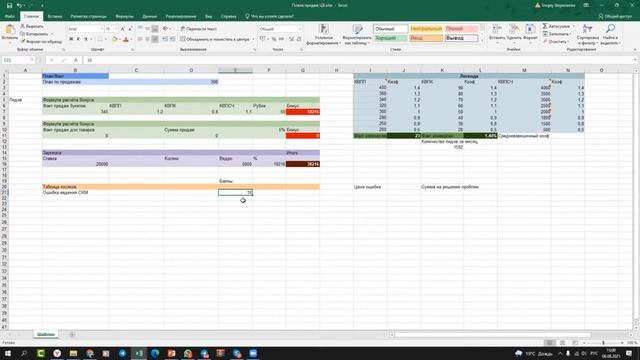Open merge and center dropdown arrow
The height and width of the screenshot is (360, 640).
(x=253, y=39)
